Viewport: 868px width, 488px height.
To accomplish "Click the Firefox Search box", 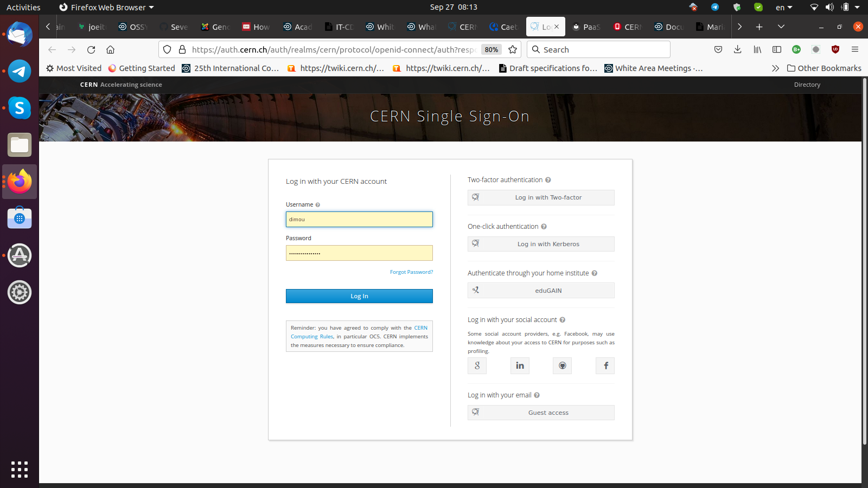I will tap(598, 49).
